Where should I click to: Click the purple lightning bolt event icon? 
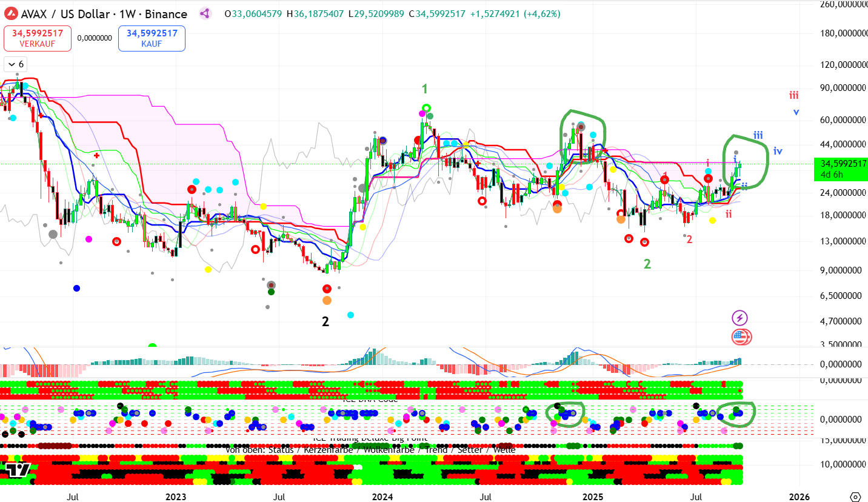(739, 318)
